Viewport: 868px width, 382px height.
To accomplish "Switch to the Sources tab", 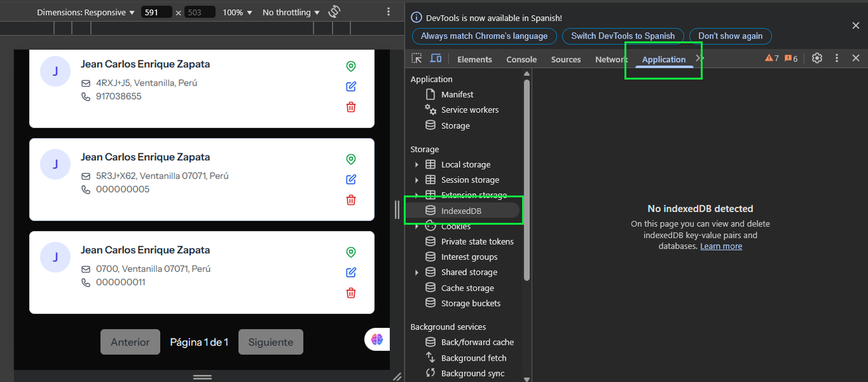I will click(565, 59).
